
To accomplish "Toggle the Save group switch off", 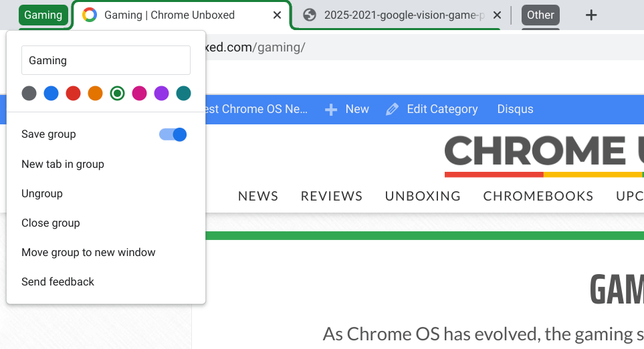I will (x=173, y=134).
